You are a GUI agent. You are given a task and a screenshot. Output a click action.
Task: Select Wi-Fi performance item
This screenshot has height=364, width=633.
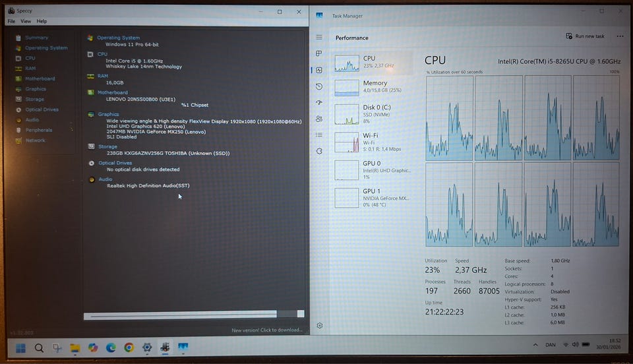tap(373, 142)
